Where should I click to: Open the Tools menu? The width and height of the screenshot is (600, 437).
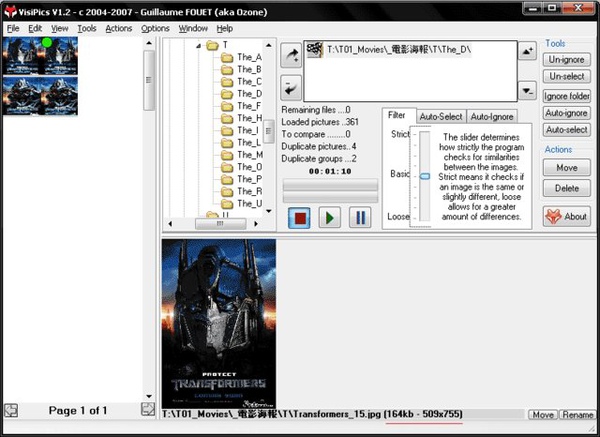pyautogui.click(x=87, y=28)
